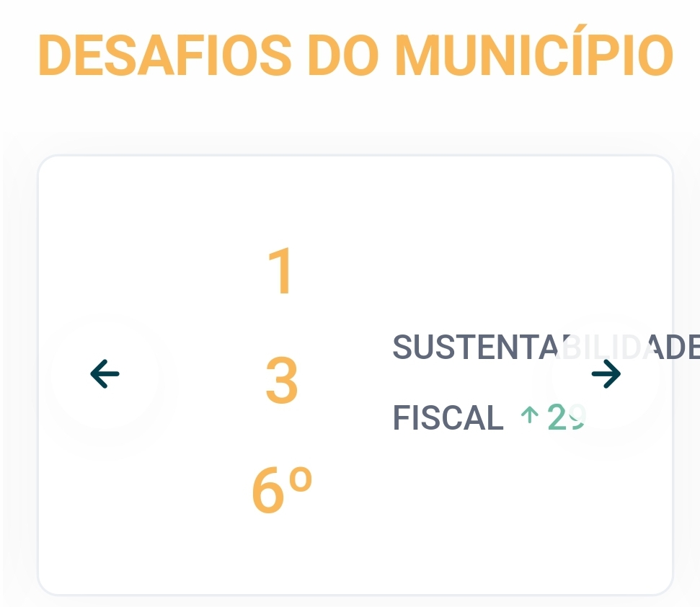Screen dimensions: 700x607
Task: Go to previous challenge with left arrow
Action: coord(105,374)
